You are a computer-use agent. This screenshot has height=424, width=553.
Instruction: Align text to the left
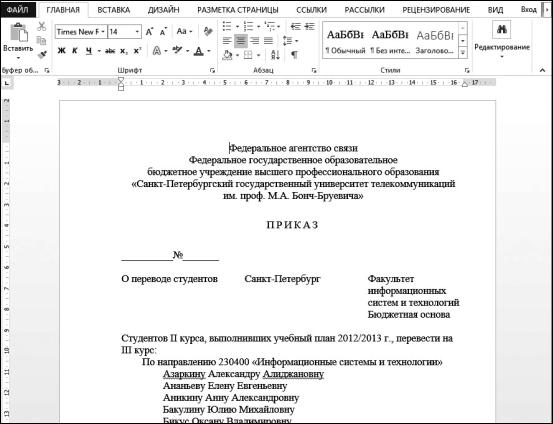click(x=227, y=41)
